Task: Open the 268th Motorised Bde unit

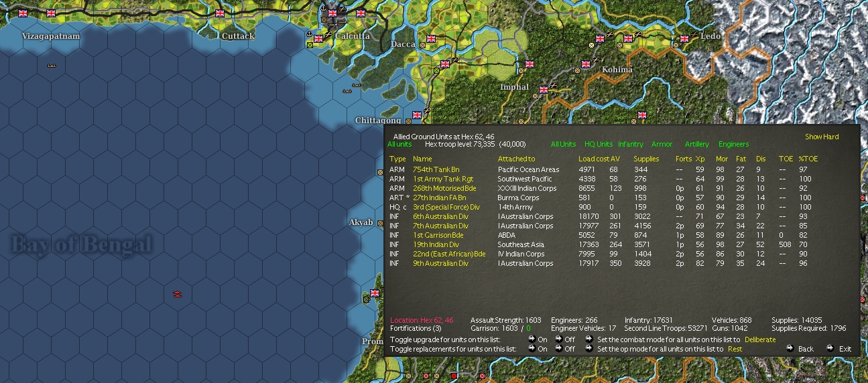Action: pos(444,188)
